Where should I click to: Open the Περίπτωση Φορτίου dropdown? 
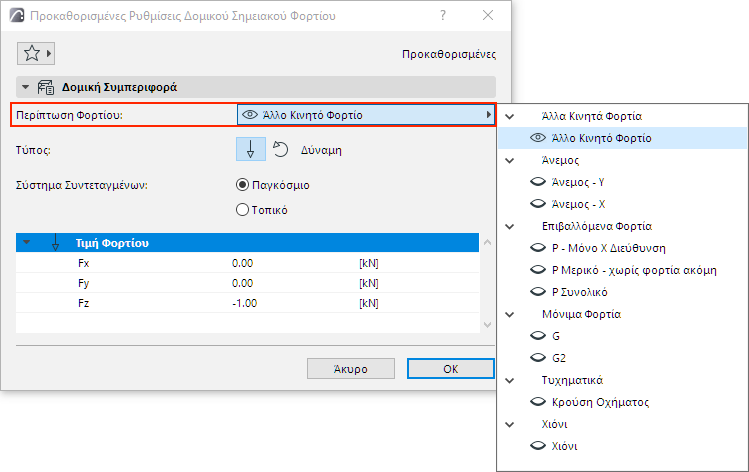click(366, 115)
